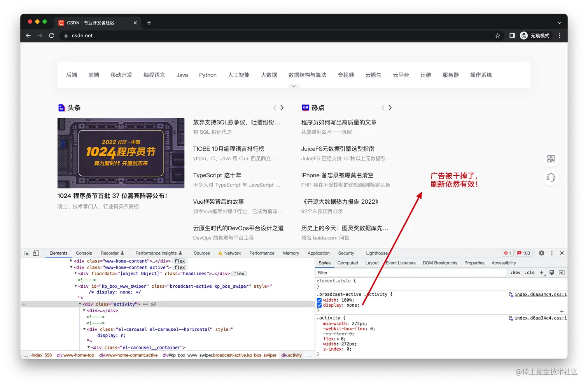Click the browser forward arrow
This screenshot has height=386, width=588.
coord(40,35)
